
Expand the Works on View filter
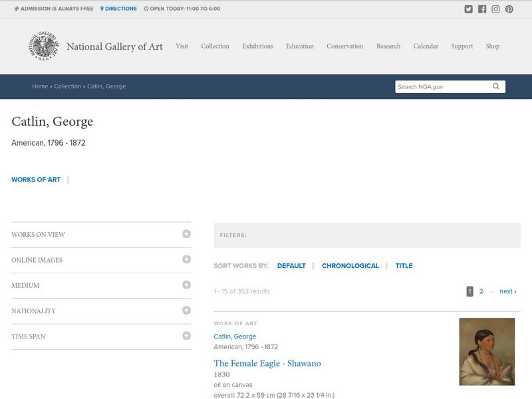186,234
